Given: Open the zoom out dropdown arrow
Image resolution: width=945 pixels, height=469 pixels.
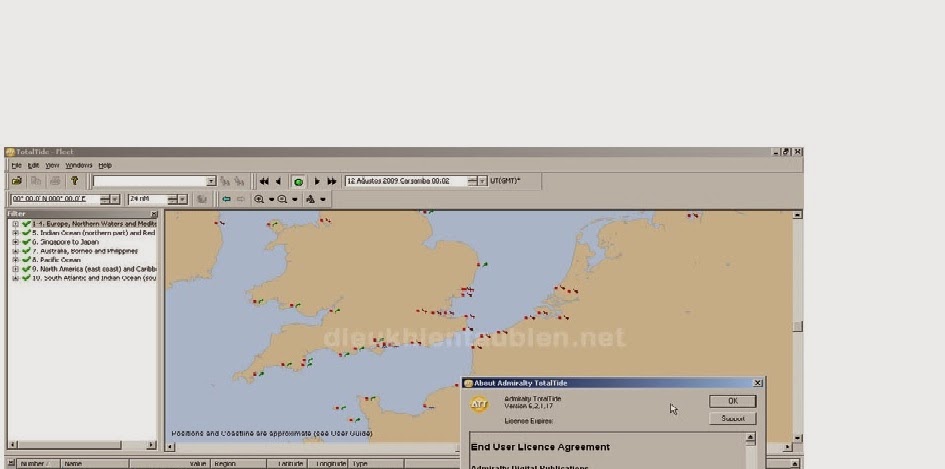Looking at the screenshot, I should [295, 200].
